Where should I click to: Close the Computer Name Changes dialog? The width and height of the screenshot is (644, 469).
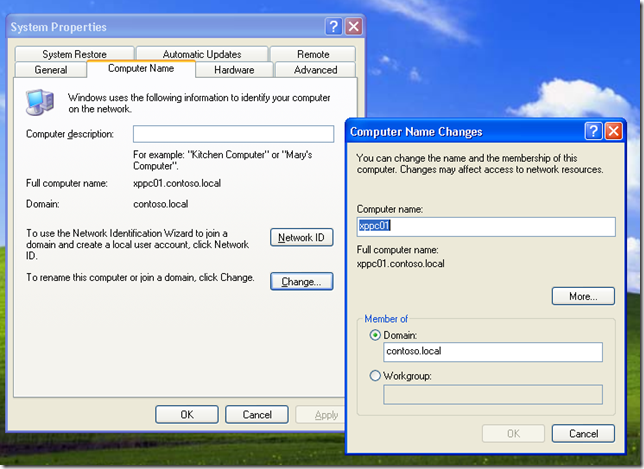612,131
